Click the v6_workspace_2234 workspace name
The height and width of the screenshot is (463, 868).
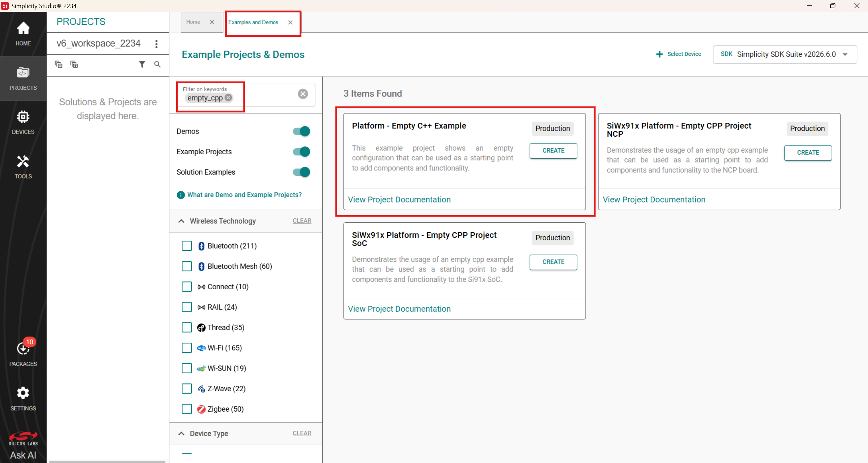point(98,44)
